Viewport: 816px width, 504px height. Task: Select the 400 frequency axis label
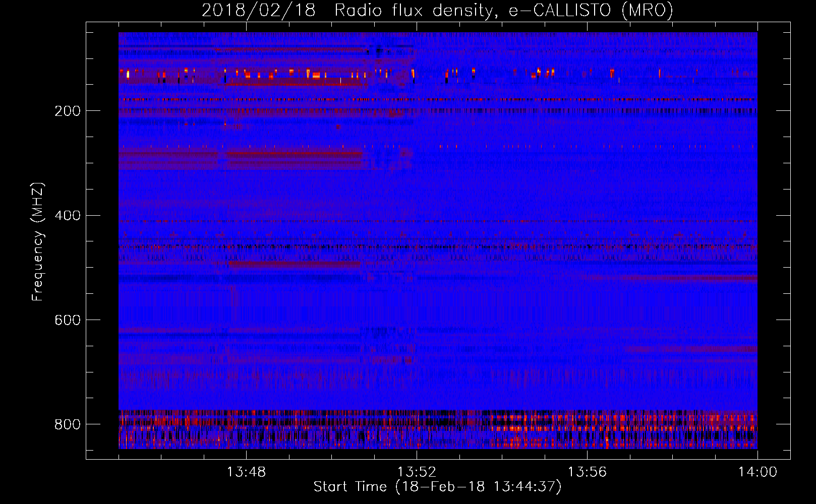67,216
